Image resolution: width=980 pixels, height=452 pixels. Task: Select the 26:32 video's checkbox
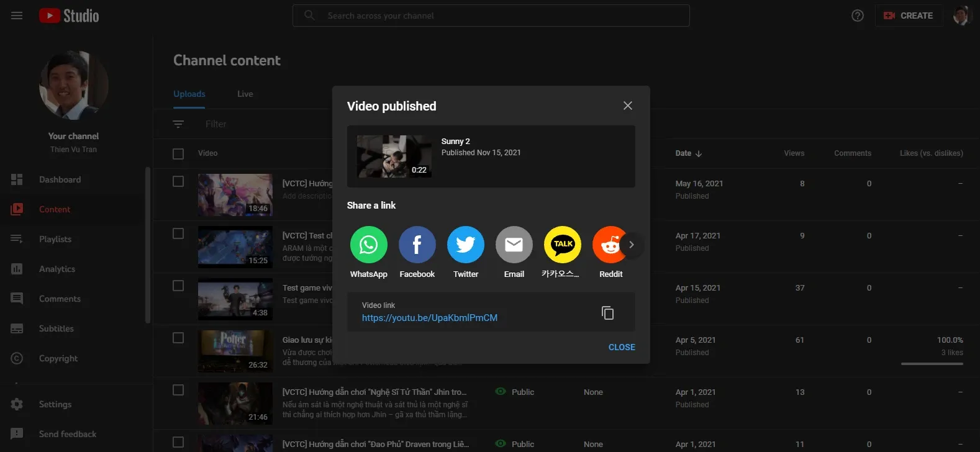click(x=178, y=338)
